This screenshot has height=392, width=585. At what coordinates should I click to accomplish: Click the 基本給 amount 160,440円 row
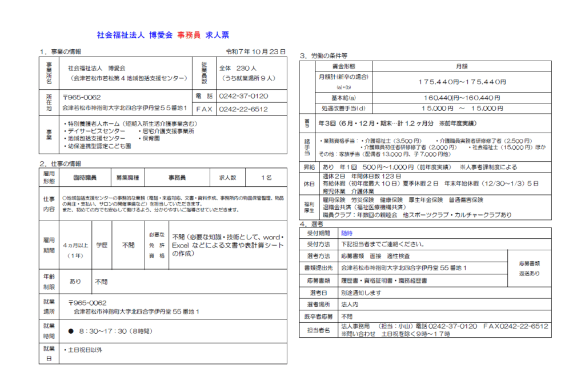click(462, 98)
